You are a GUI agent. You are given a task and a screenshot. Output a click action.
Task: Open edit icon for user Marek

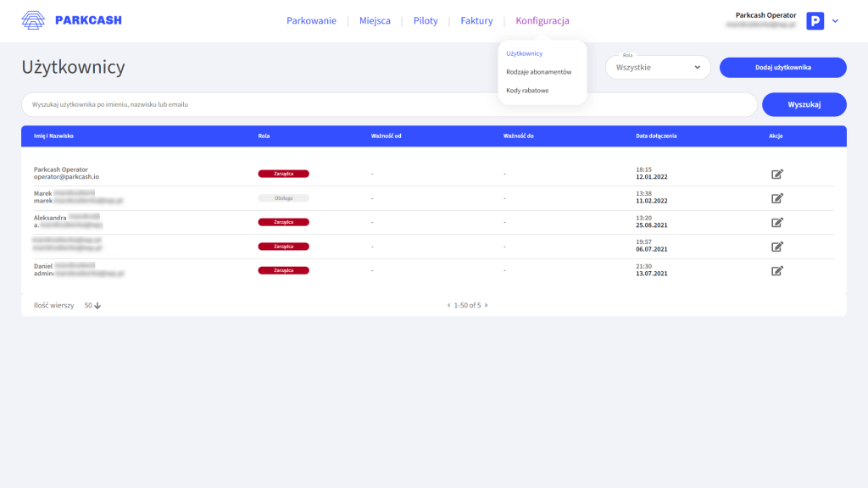coord(776,198)
